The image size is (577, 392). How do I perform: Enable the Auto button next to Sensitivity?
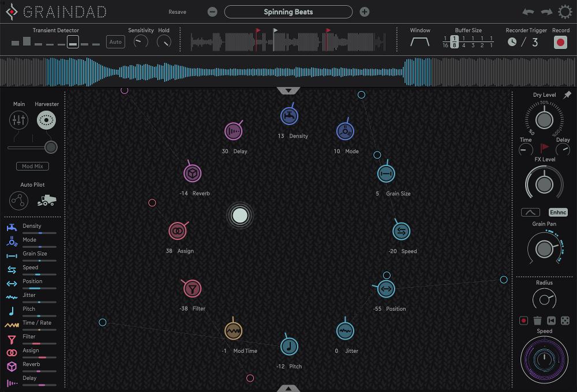(x=115, y=42)
